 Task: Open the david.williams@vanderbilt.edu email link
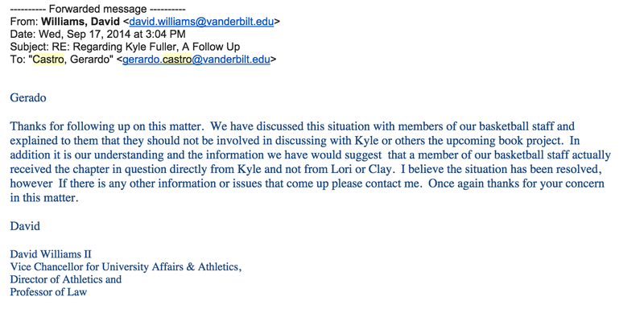201,22
